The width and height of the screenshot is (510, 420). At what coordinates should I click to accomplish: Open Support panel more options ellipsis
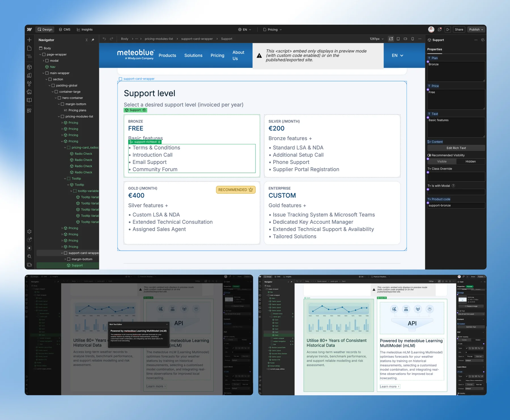[x=476, y=40]
